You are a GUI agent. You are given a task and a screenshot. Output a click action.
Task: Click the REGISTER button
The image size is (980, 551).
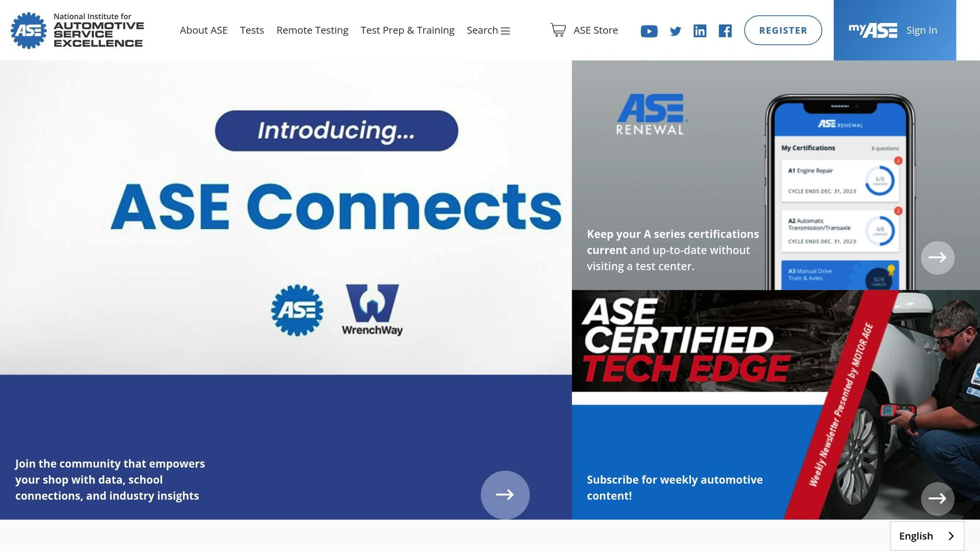[x=783, y=30]
